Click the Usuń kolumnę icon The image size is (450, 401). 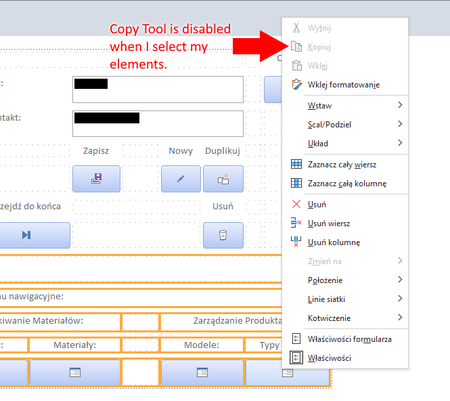point(296,242)
